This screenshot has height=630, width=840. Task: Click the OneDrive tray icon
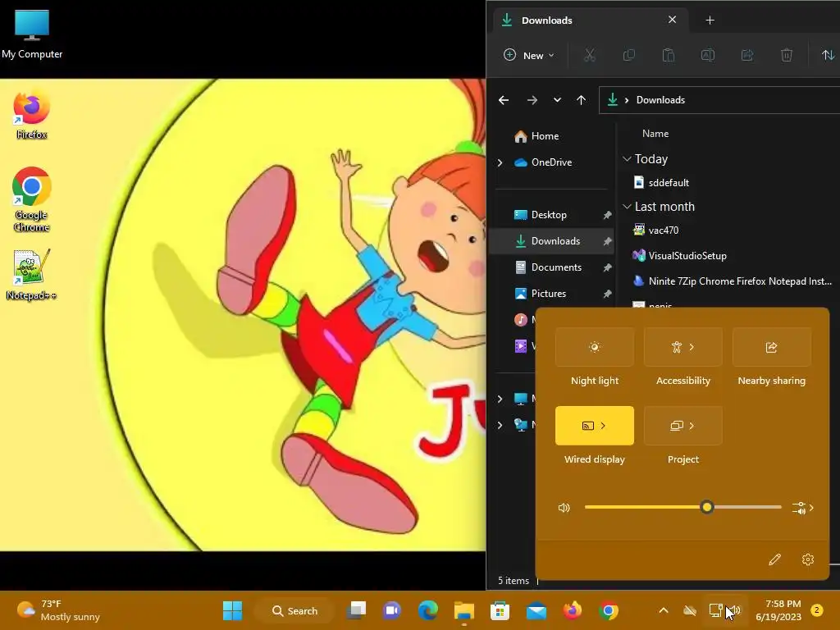tap(690, 610)
